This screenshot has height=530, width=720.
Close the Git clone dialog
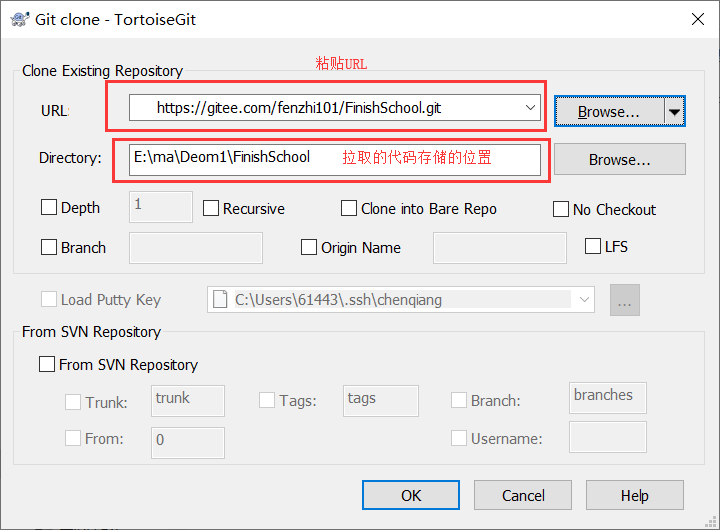[698, 19]
